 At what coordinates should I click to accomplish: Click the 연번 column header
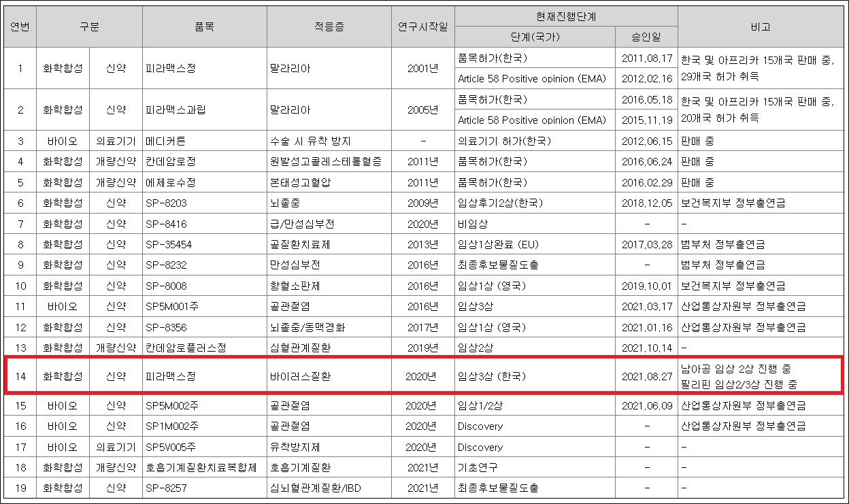[x=20, y=27]
